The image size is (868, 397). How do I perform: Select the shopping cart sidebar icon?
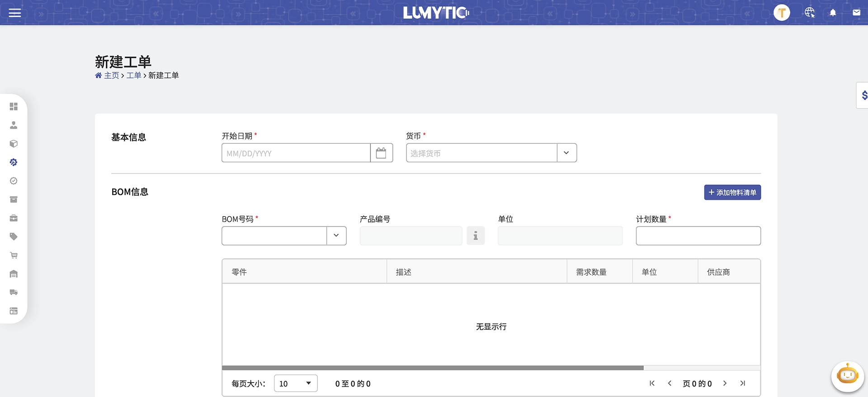(14, 255)
